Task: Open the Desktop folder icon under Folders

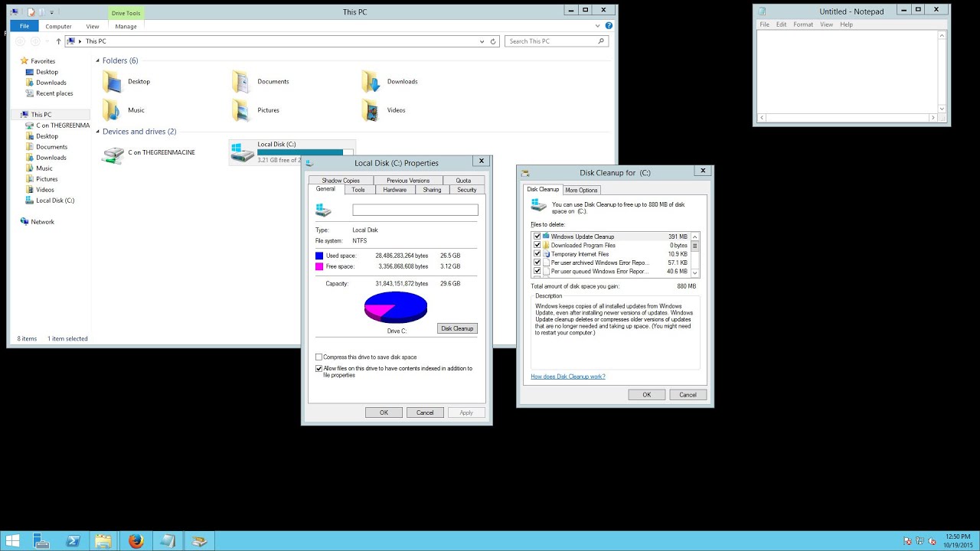Action: [113, 81]
